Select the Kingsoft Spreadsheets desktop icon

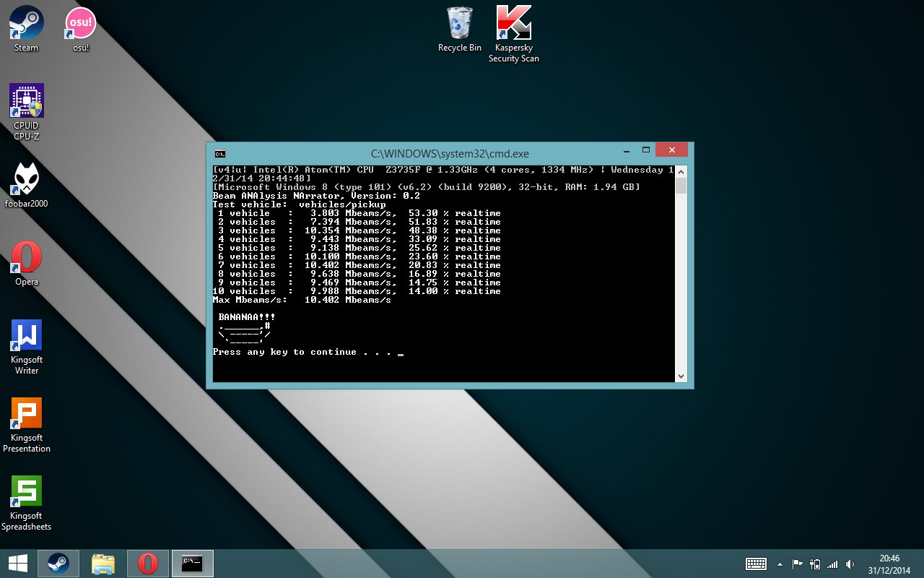point(27,491)
